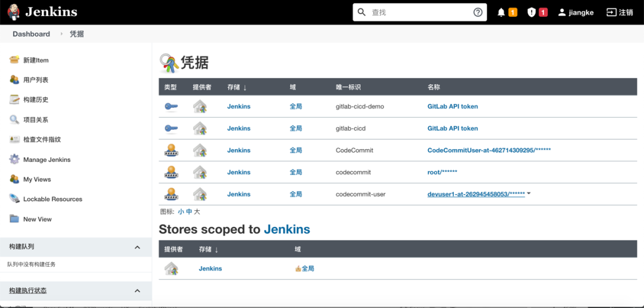Image resolution: width=644 pixels, height=308 pixels.
Task: Click the 检查文件指纹 card icon
Action: [x=14, y=140]
